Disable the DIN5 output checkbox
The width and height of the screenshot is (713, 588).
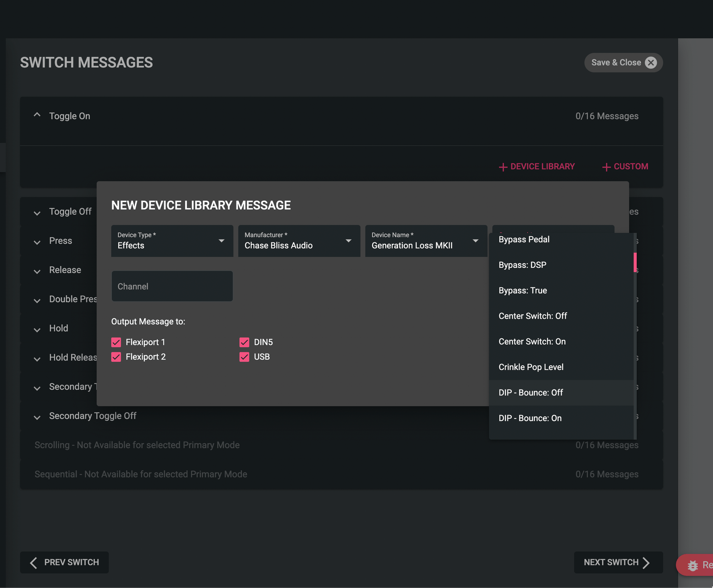coord(244,342)
